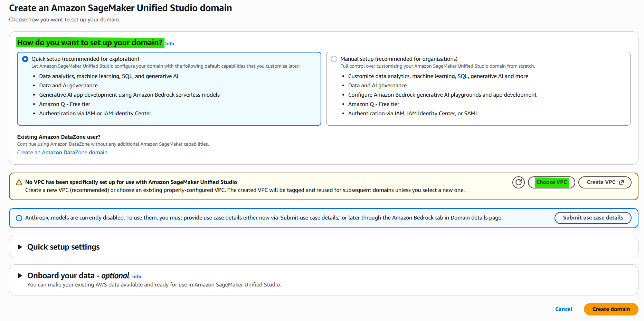Click 'Authentication via IAM, IAM Identity Center, or SAML'
644x321 pixels.
point(413,114)
